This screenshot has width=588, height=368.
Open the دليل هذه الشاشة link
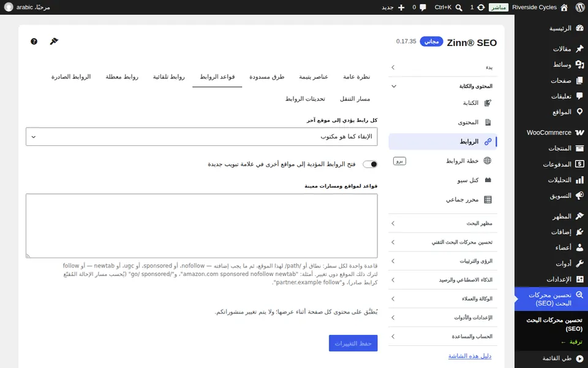[x=470, y=356]
